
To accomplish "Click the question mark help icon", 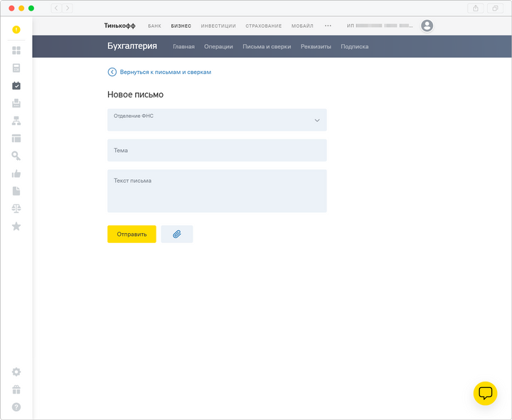I will (x=16, y=407).
